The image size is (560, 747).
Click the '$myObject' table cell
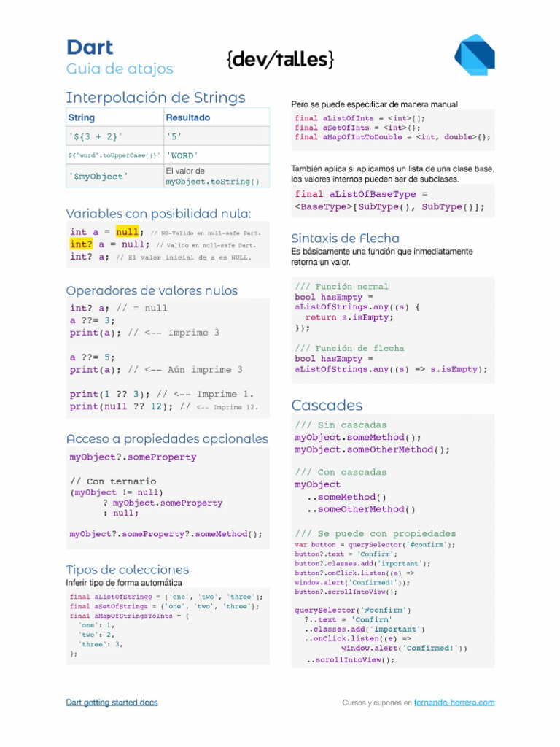click(x=98, y=177)
